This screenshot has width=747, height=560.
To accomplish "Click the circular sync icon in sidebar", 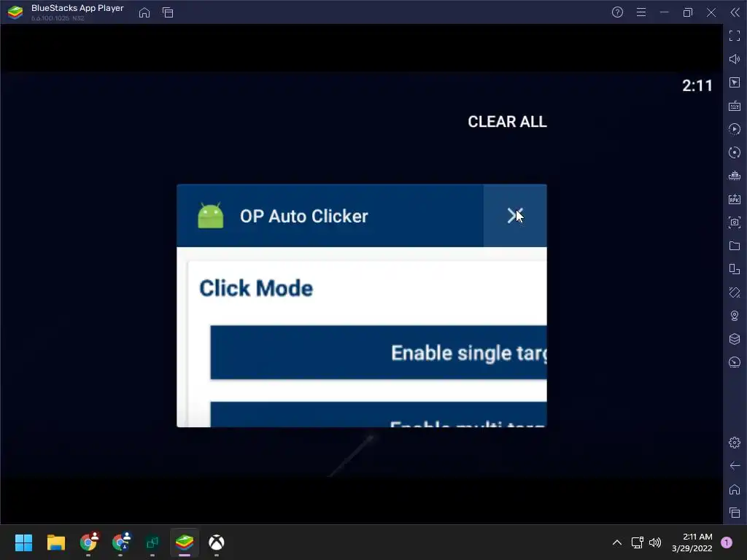I will [735, 152].
